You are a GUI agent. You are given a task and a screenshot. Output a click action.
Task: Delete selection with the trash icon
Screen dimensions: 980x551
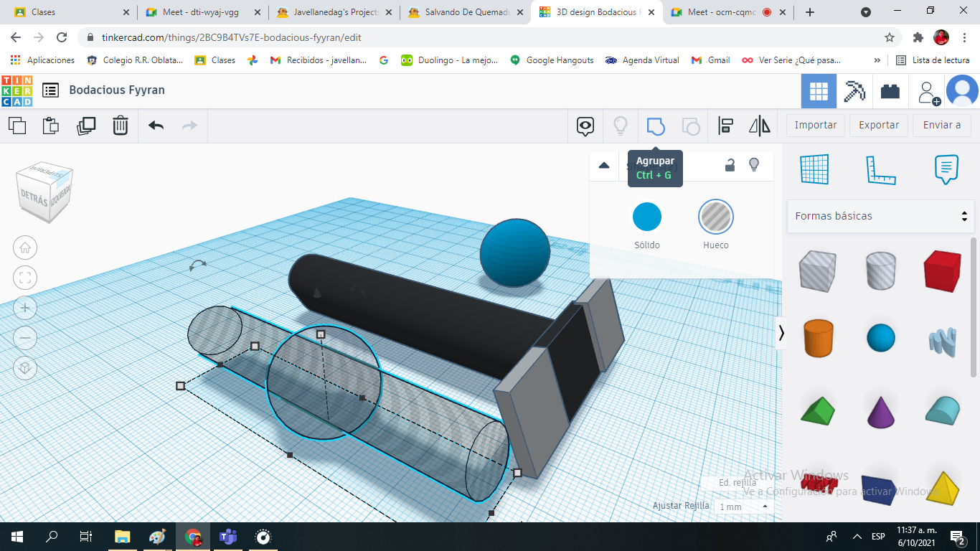(x=121, y=126)
